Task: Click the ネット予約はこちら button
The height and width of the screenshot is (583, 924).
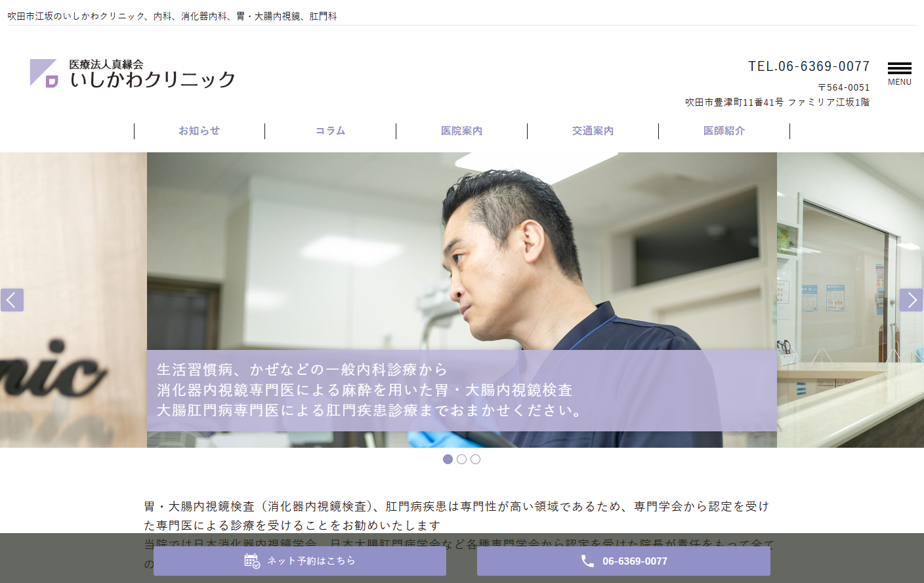Action: point(300,561)
